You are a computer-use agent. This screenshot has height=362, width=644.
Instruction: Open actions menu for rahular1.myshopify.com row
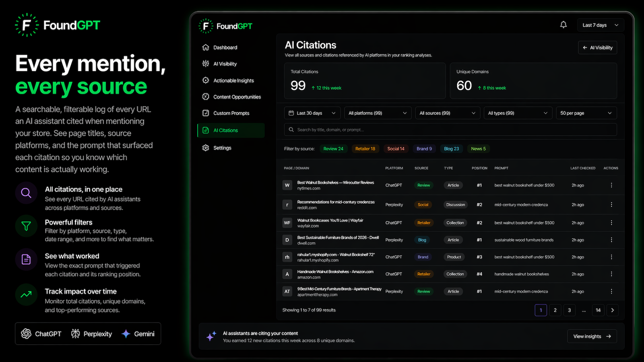pos(611,257)
